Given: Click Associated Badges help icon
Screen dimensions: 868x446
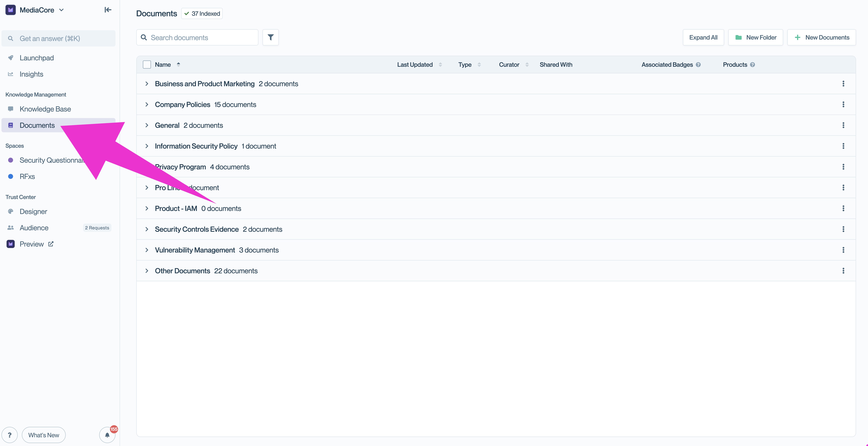Looking at the screenshot, I should point(698,65).
